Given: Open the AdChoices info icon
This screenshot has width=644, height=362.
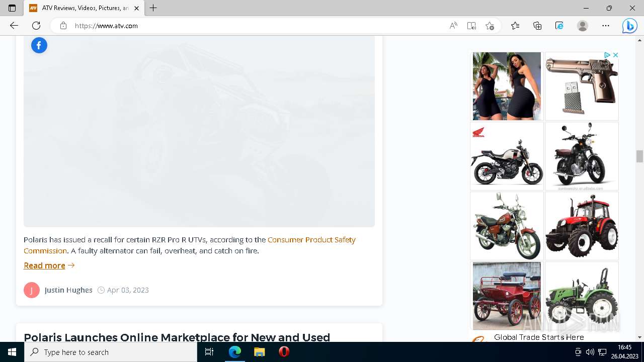Looking at the screenshot, I should (x=607, y=55).
